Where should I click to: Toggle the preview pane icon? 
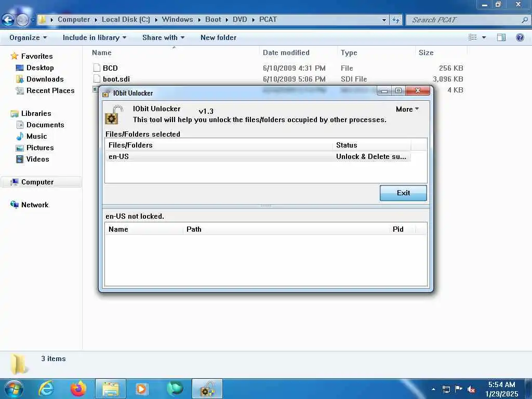(501, 37)
